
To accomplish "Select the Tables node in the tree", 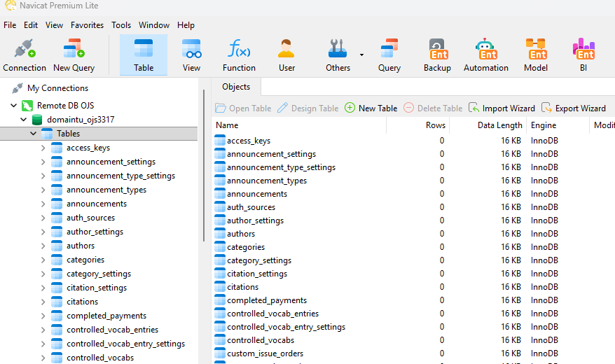I will (68, 134).
